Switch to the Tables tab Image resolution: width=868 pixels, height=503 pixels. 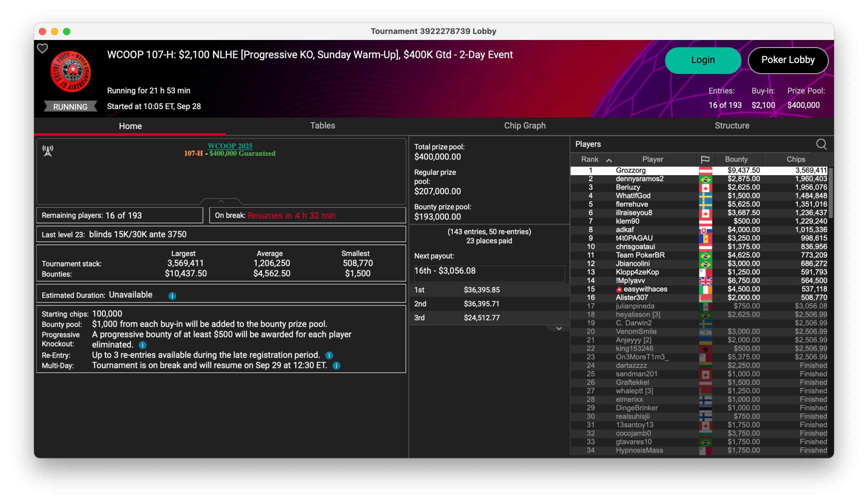(322, 125)
